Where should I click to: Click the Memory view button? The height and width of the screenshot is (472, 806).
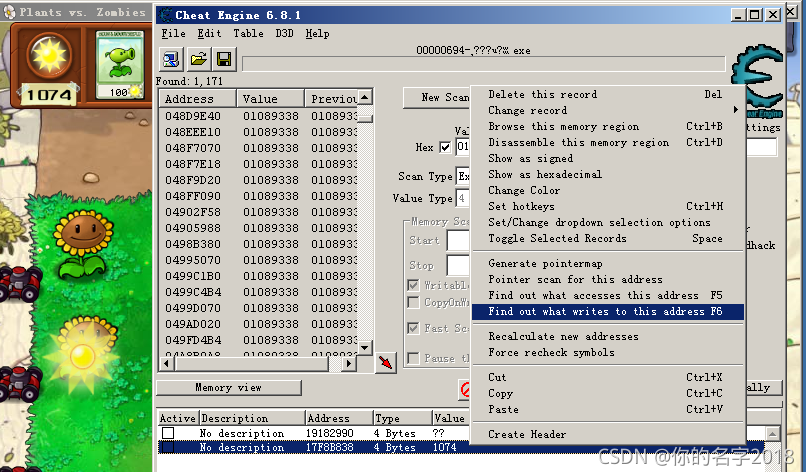(x=228, y=387)
